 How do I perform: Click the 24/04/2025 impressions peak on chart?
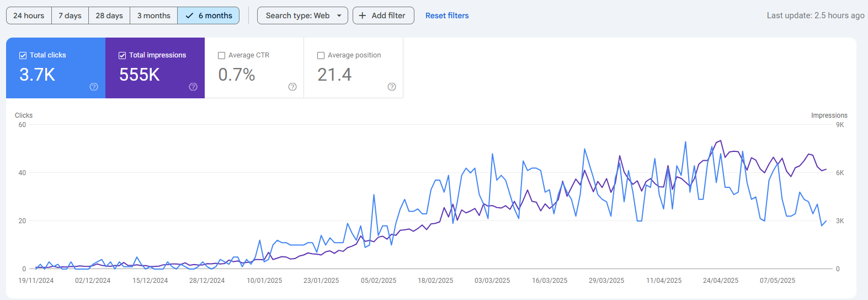click(x=721, y=141)
